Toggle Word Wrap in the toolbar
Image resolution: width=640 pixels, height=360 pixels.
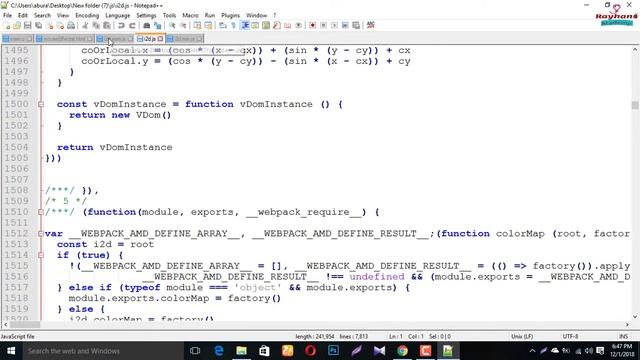coord(222,25)
